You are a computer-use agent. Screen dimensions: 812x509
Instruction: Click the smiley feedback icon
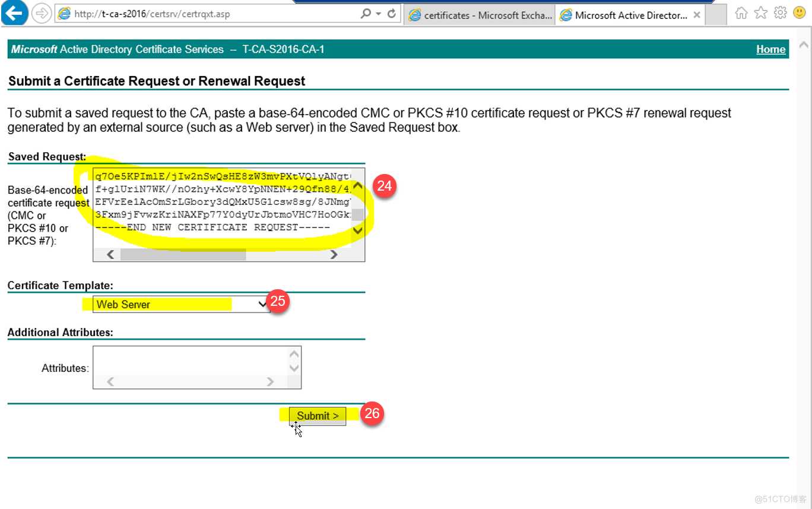(x=800, y=13)
